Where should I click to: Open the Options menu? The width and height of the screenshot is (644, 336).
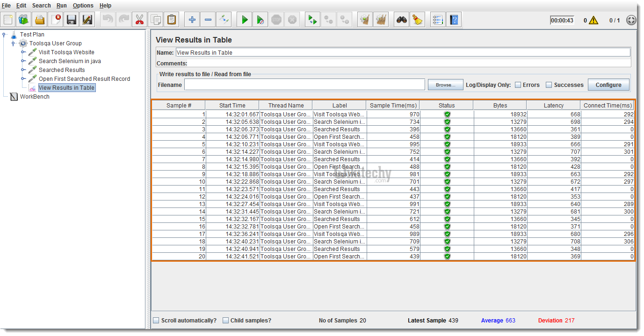point(83,6)
